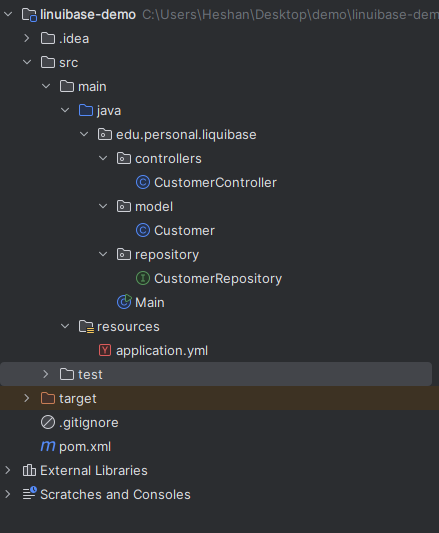Click the Maven pom.xml icon
Image resolution: width=439 pixels, height=533 pixels.
click(48, 446)
